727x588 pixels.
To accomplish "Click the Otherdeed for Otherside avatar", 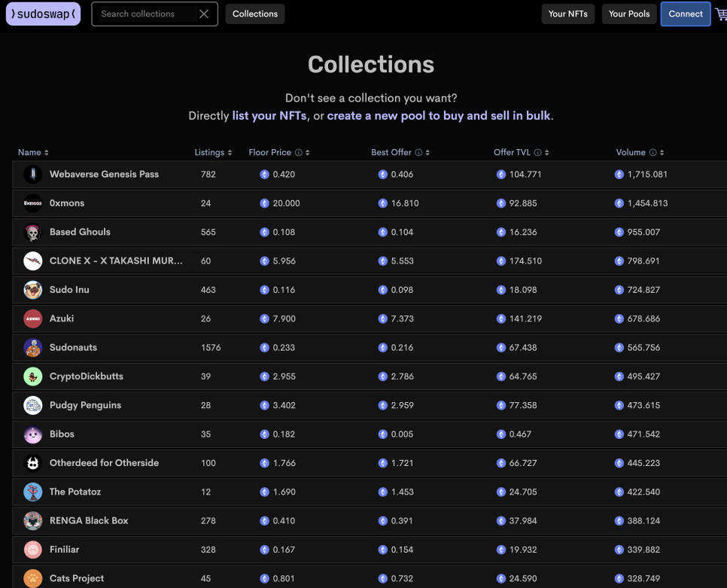I will [x=33, y=463].
